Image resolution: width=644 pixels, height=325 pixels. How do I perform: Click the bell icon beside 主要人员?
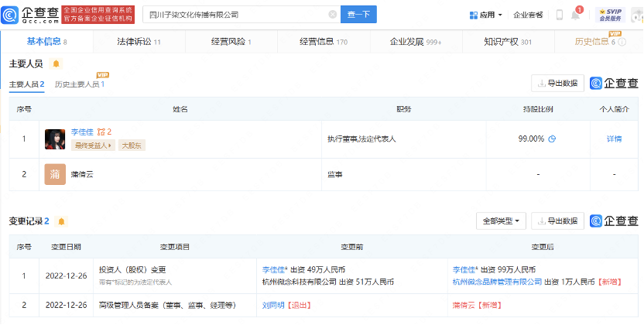click(56, 63)
